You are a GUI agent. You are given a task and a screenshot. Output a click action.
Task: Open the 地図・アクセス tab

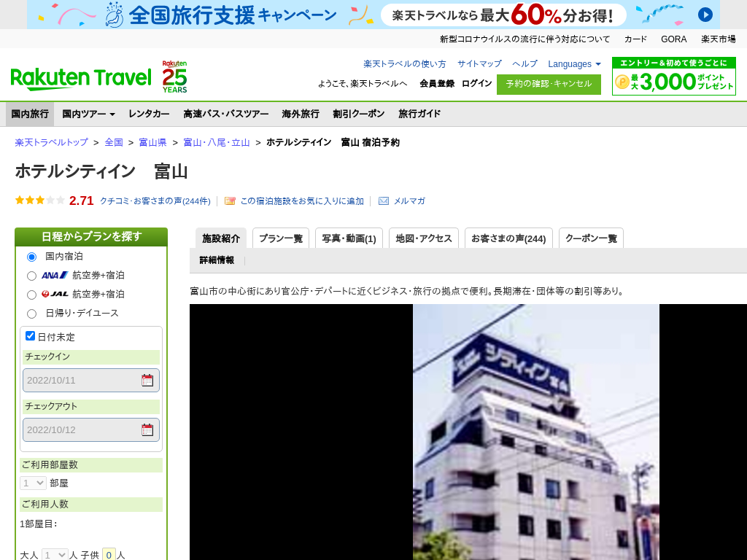pos(424,238)
